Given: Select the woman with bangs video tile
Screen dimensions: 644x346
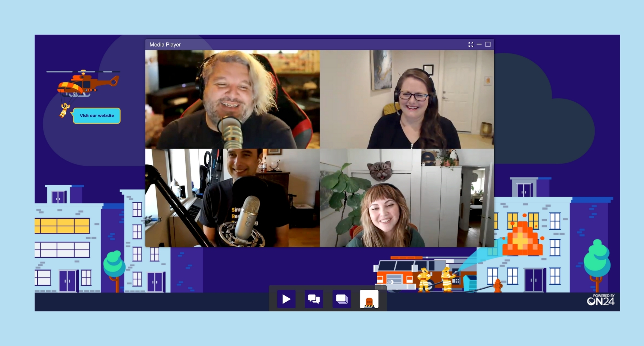Looking at the screenshot, I should click(407, 198).
